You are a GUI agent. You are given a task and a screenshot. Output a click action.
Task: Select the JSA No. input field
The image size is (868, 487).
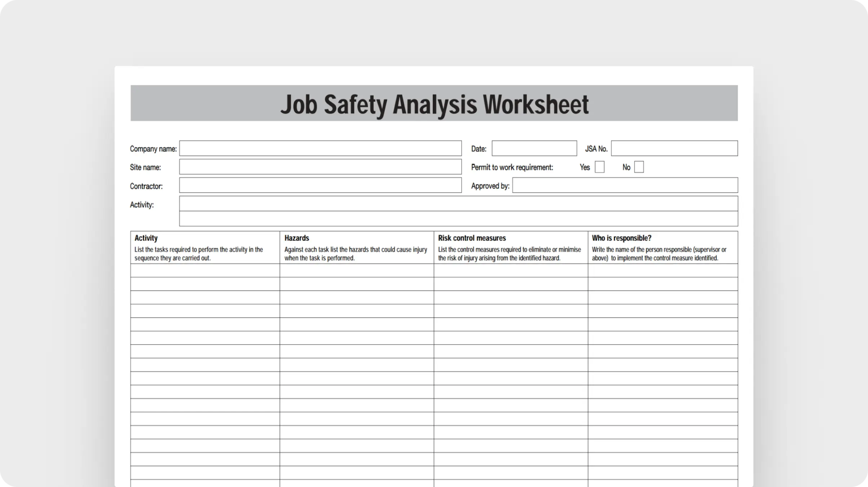pos(674,148)
